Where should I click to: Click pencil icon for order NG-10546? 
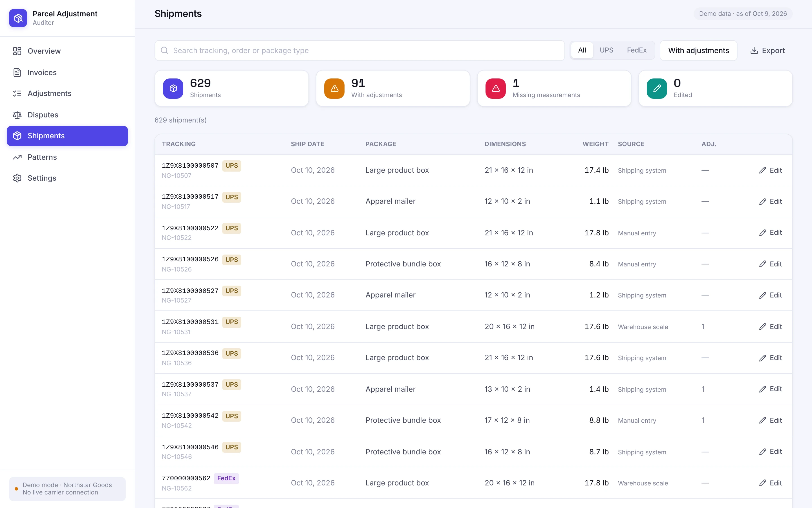[x=762, y=452]
